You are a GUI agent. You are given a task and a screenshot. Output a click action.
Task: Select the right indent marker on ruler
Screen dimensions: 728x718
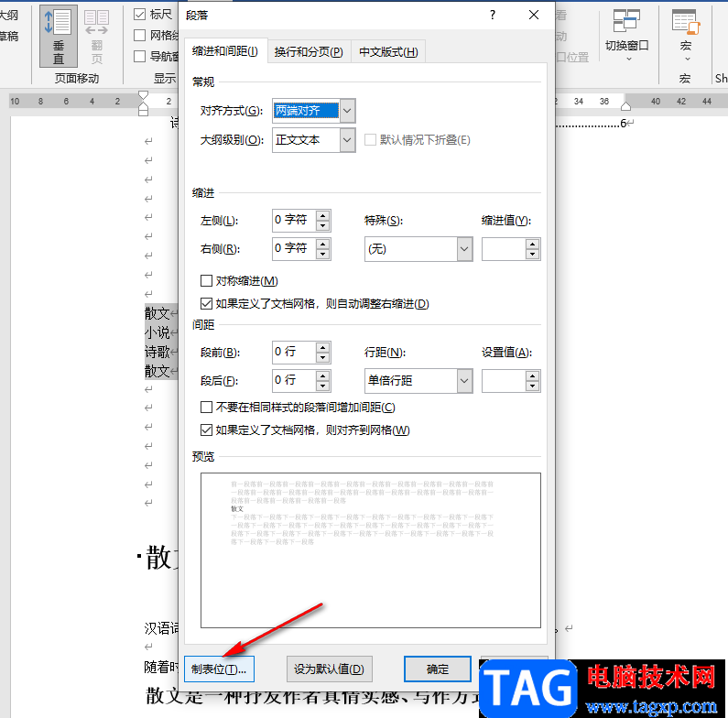(625, 106)
